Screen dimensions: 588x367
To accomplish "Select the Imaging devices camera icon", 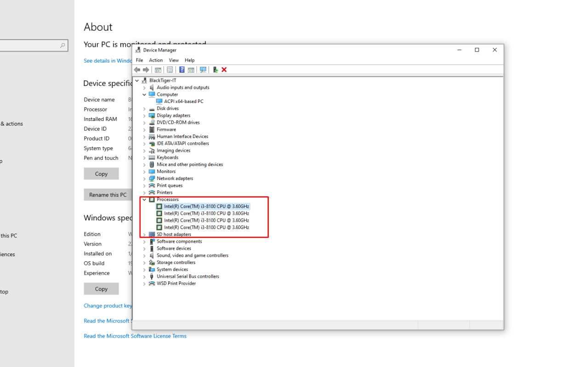I will point(152,150).
